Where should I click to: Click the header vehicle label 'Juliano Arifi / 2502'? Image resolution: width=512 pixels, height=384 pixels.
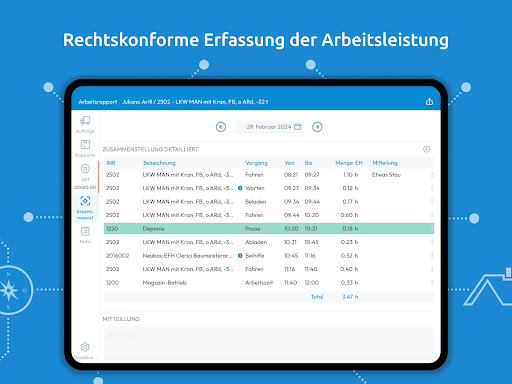(195, 102)
